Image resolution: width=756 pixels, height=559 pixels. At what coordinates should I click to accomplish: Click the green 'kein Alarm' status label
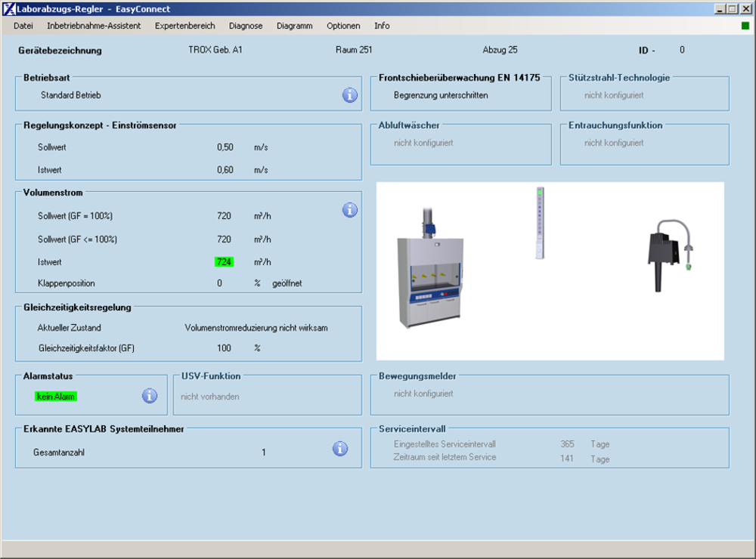pyautogui.click(x=56, y=397)
